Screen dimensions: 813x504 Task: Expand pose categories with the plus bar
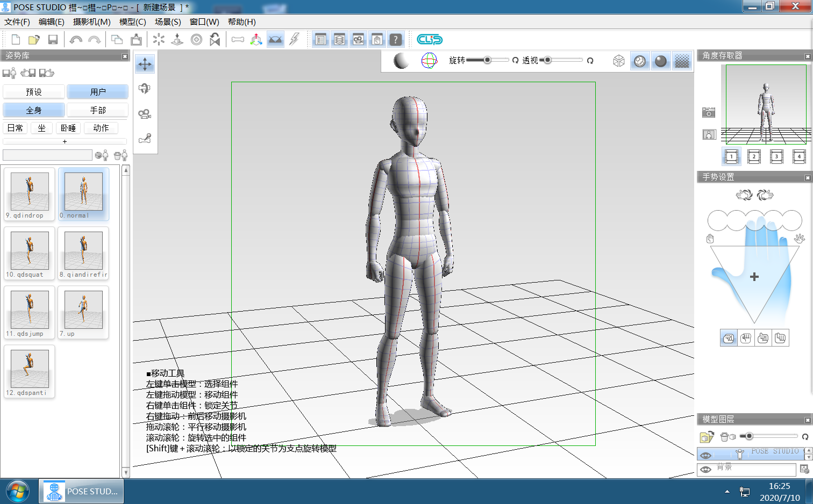(x=65, y=141)
